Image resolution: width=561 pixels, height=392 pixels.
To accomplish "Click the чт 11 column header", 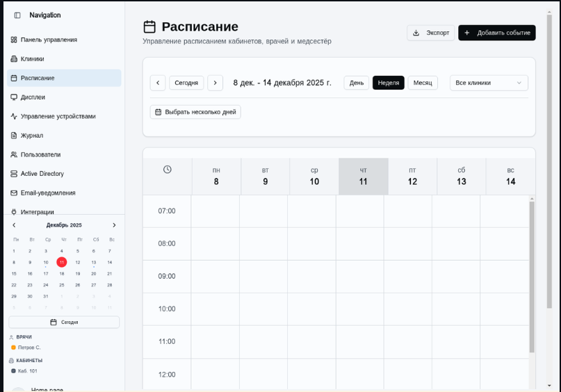I will click(x=363, y=177).
